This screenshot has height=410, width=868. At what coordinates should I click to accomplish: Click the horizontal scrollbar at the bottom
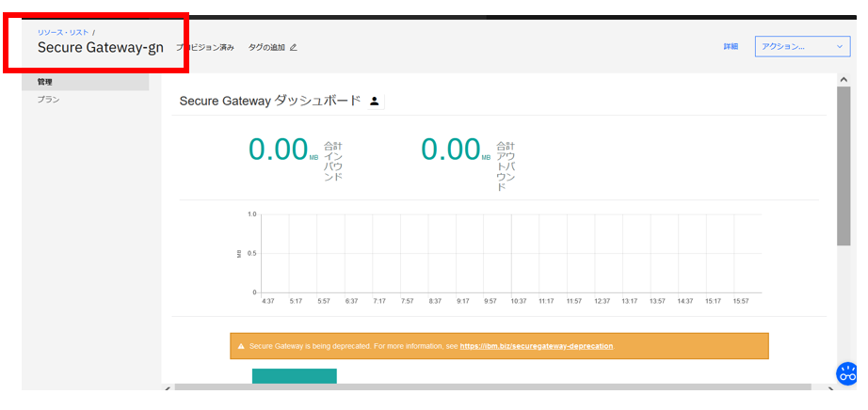[x=492, y=387]
